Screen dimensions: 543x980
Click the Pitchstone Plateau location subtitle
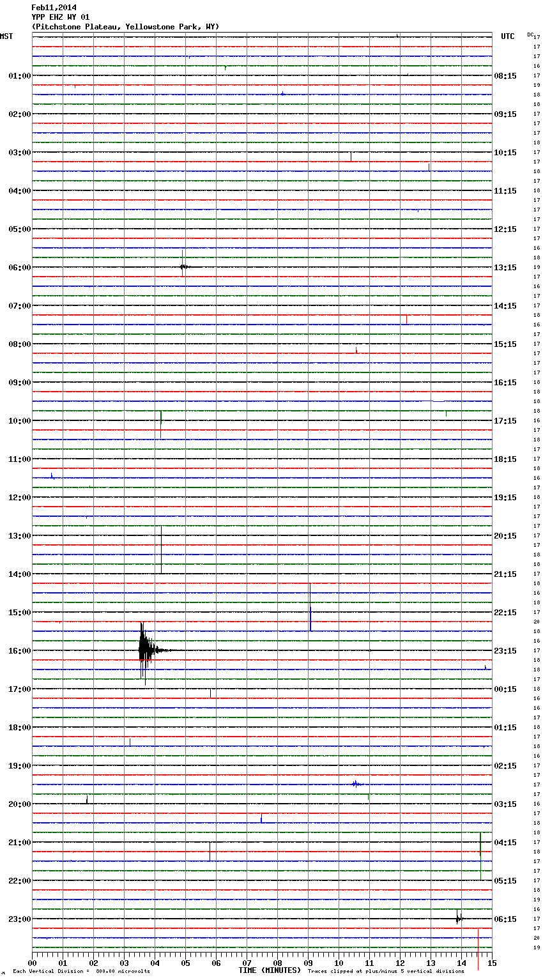(x=125, y=27)
